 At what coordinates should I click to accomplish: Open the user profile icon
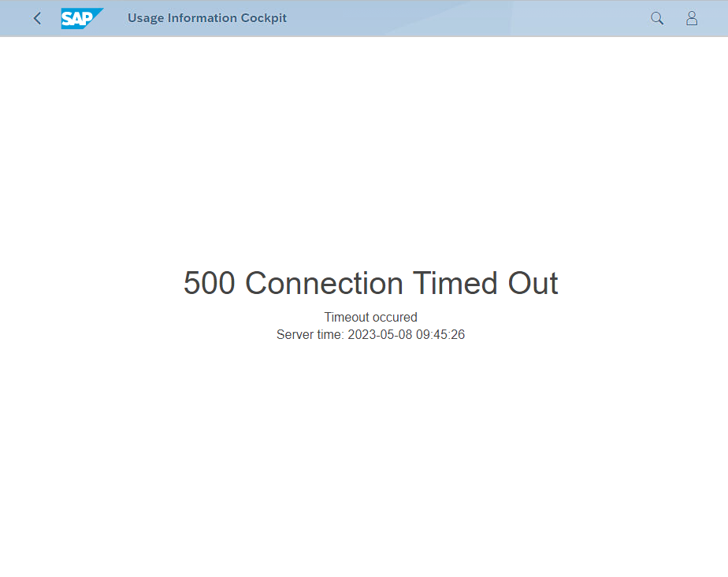(x=692, y=19)
